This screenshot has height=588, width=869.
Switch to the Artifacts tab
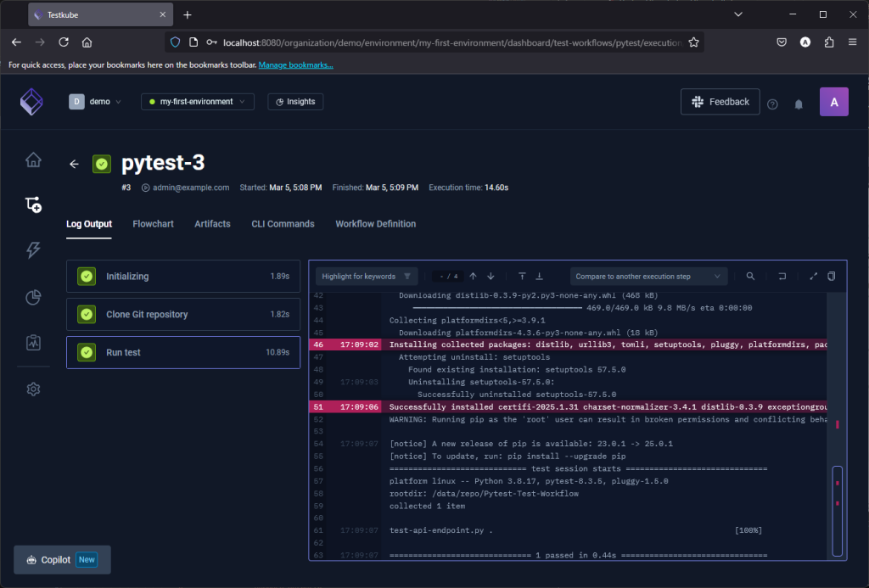point(212,224)
